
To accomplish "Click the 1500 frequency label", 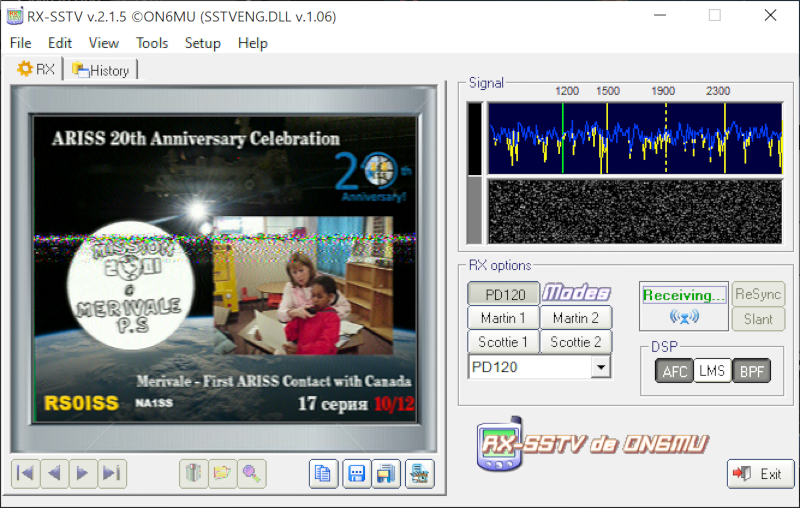I will 608,91.
